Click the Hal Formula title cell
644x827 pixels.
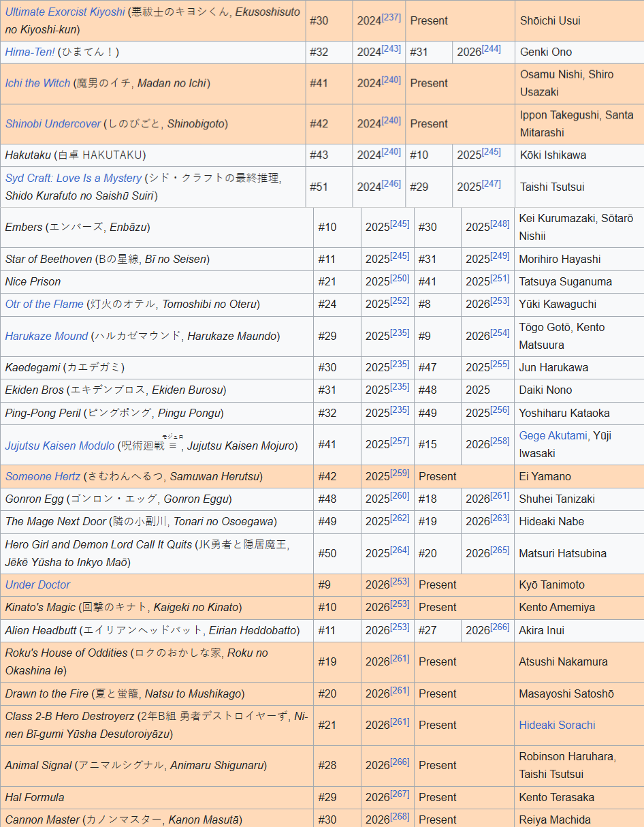click(157, 798)
